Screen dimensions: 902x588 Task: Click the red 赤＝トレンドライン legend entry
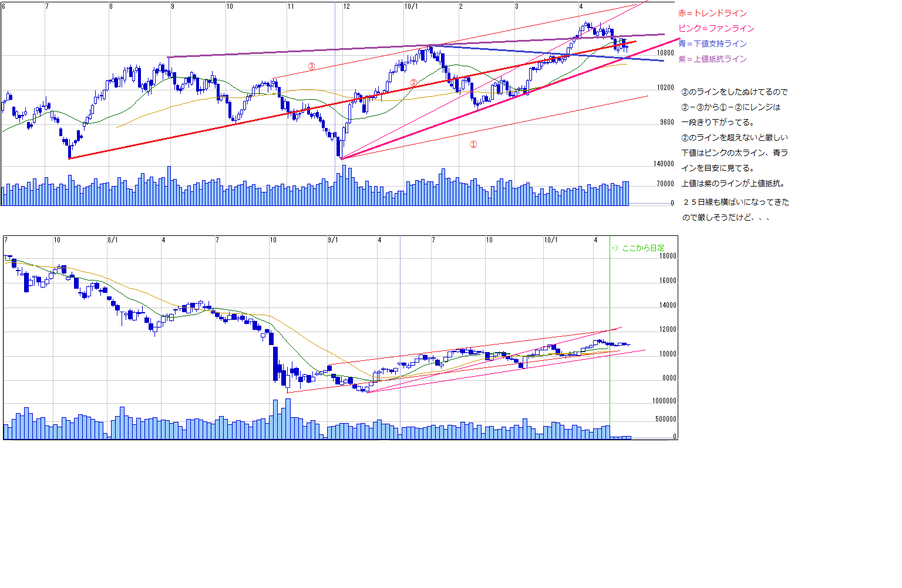[x=712, y=13]
